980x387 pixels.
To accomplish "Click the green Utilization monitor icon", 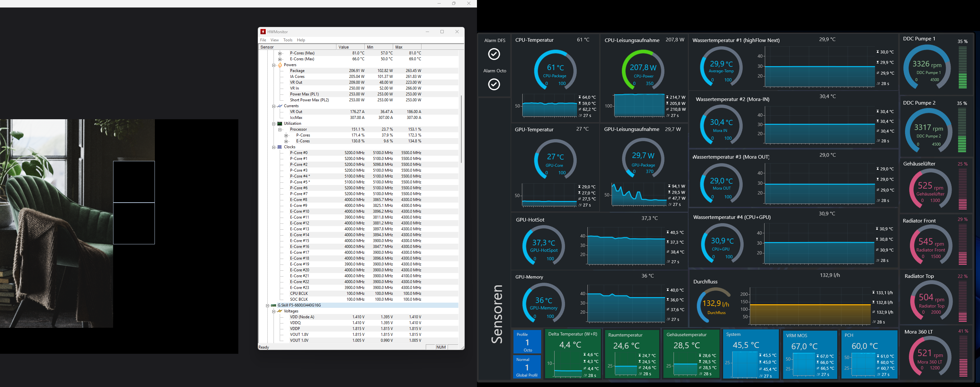I will [x=280, y=123].
